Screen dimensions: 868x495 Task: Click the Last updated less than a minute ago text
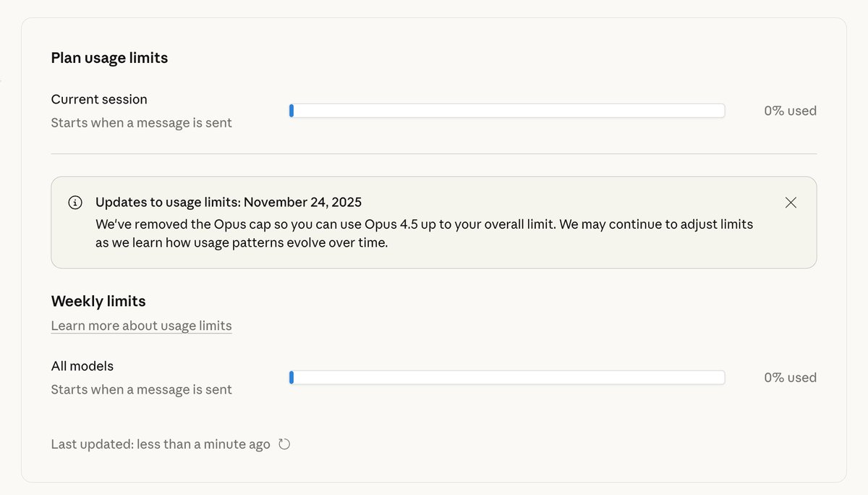[x=161, y=444]
